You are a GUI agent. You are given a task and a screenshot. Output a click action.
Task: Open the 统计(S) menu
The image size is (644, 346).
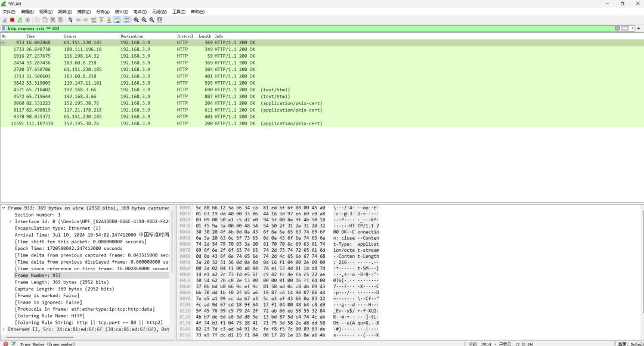pos(121,11)
